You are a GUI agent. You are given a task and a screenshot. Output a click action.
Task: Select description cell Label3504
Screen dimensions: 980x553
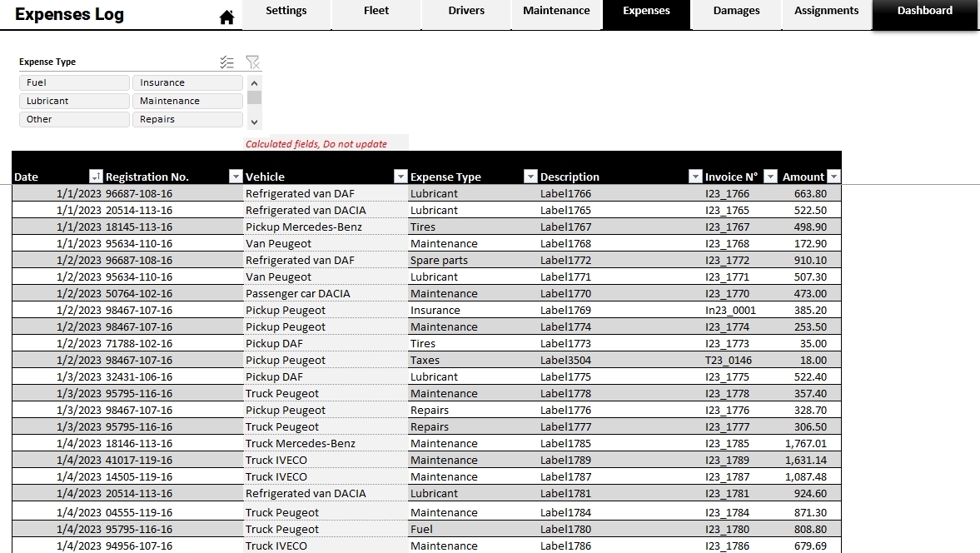620,360
